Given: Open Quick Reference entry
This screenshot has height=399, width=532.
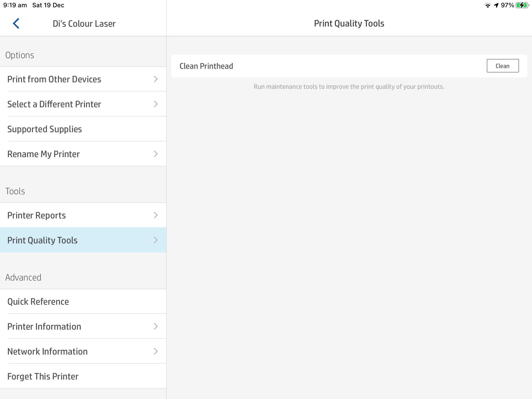Looking at the screenshot, I should (38, 302).
